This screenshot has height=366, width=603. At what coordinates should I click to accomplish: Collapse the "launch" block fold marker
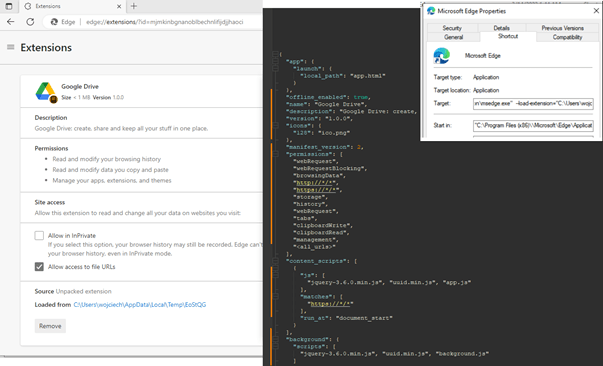[x=275, y=68]
